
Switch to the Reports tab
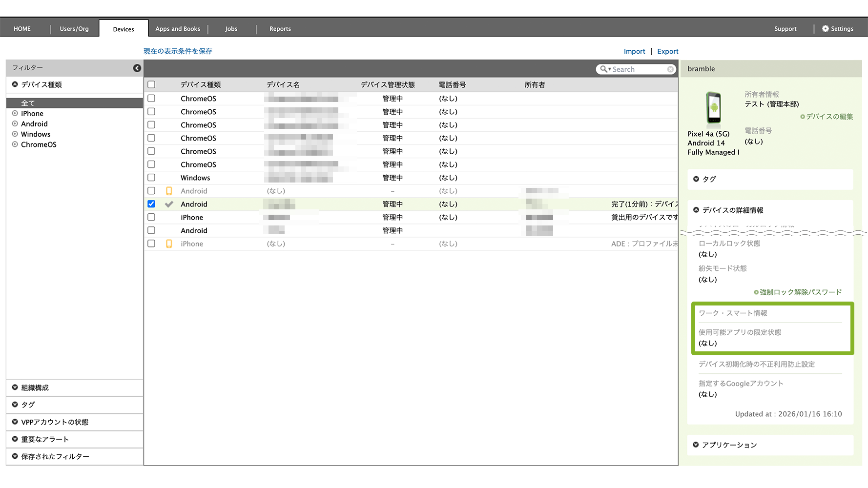point(280,29)
